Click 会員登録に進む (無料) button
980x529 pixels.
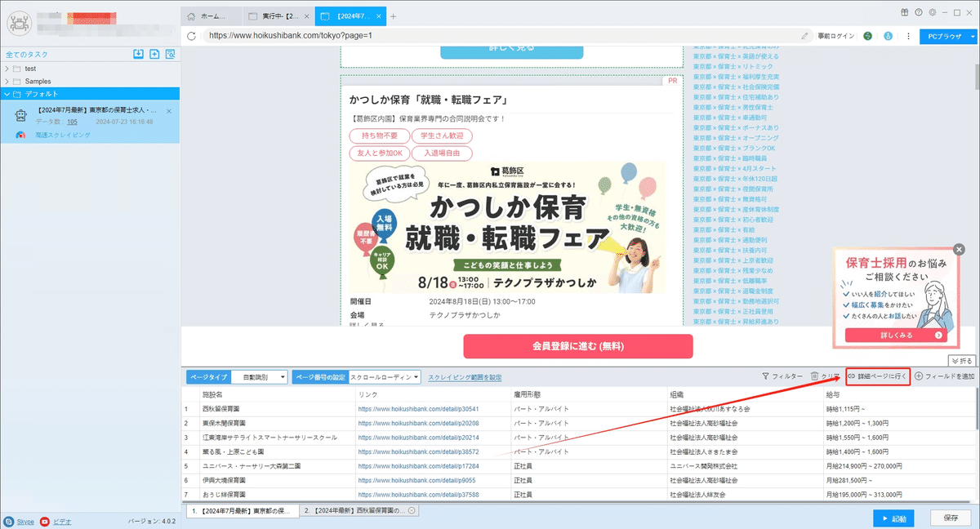[x=578, y=346]
